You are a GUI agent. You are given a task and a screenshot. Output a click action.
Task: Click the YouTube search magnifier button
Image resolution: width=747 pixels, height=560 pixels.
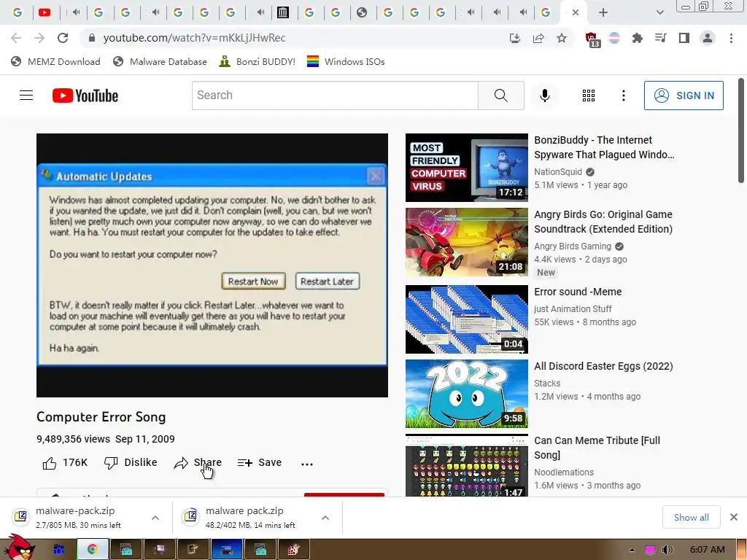(500, 96)
